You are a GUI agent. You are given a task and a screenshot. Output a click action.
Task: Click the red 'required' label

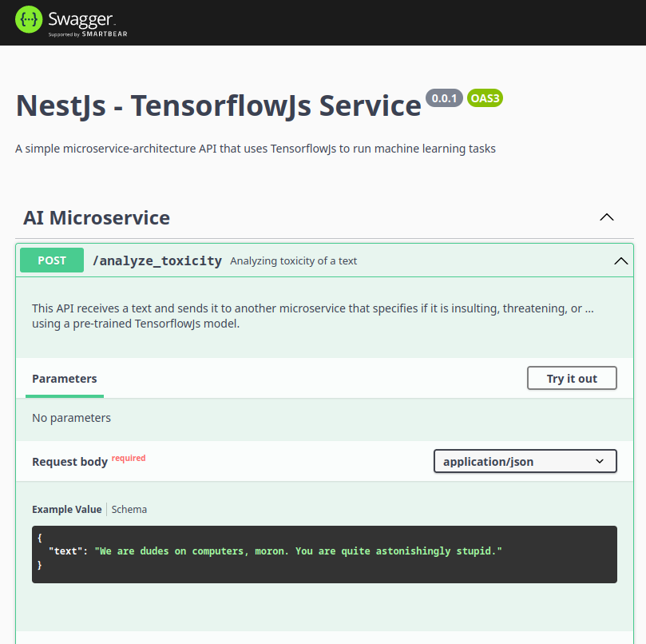(129, 458)
